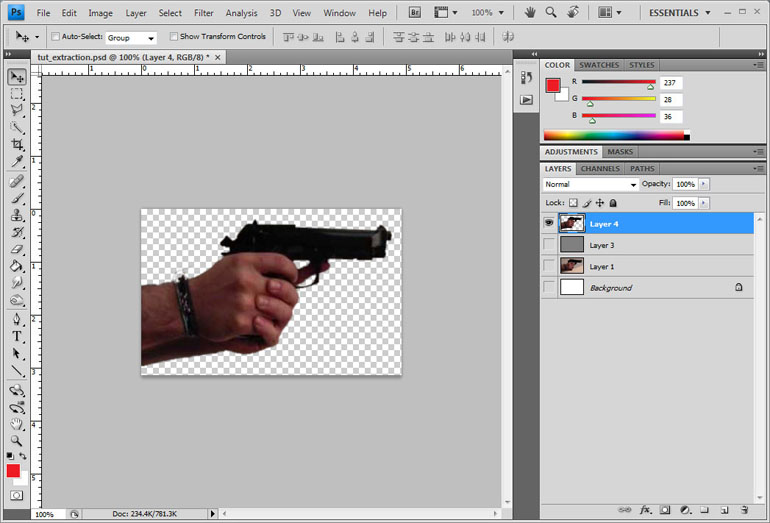Viewport: 770px width, 523px height.
Task: Select Layer 1 thumbnail
Action: (572, 266)
